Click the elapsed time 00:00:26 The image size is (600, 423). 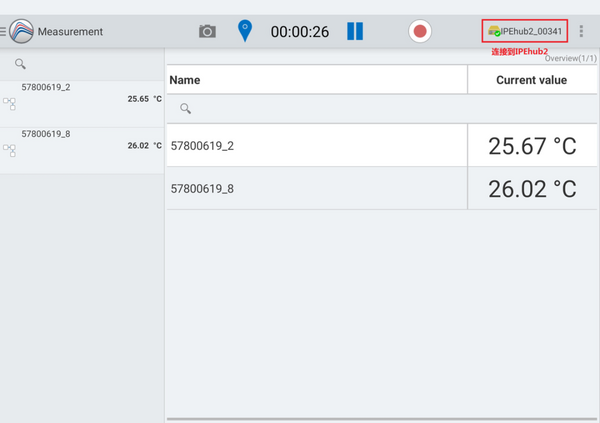(x=300, y=32)
